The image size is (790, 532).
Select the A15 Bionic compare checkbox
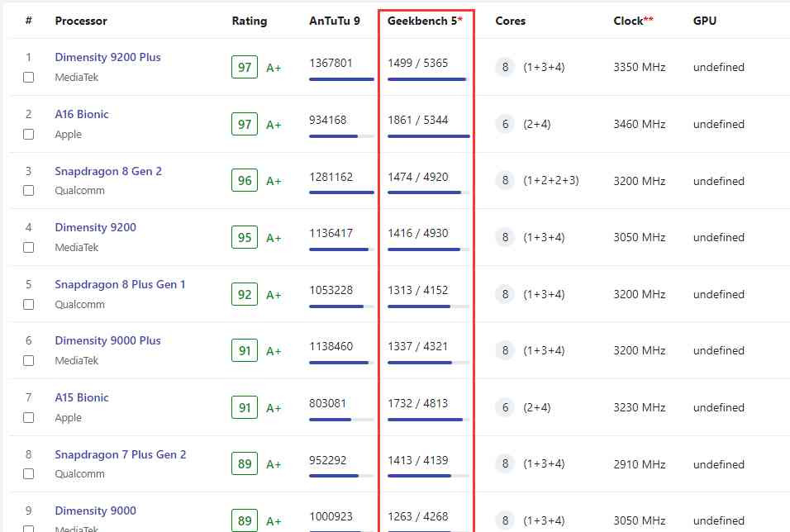point(29,418)
